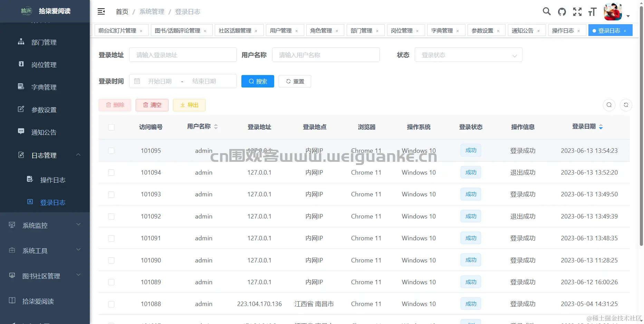Select all rows with the header checkbox
This screenshot has width=644, height=324.
(111, 127)
